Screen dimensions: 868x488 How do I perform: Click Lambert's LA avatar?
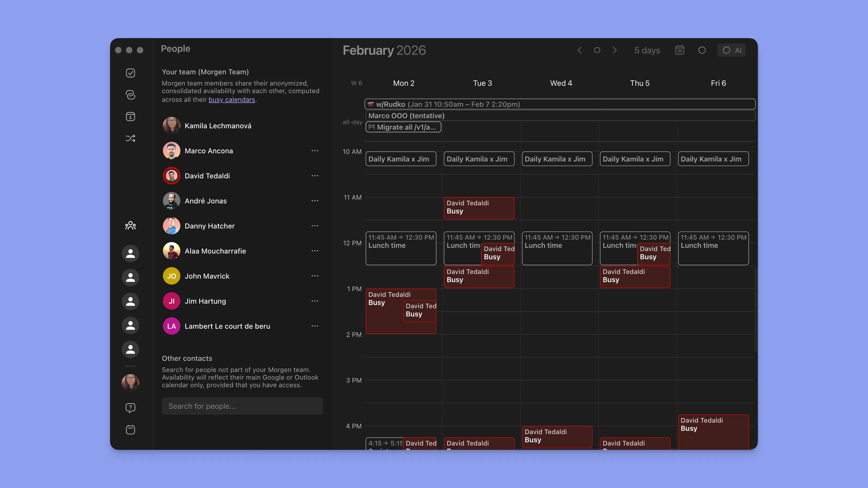tap(172, 326)
